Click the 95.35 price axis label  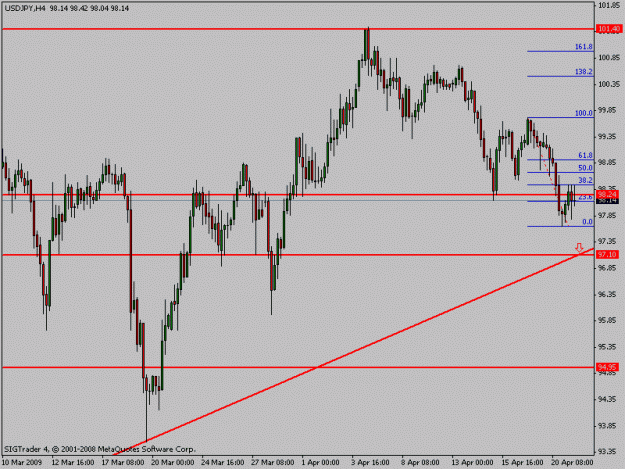(608, 347)
